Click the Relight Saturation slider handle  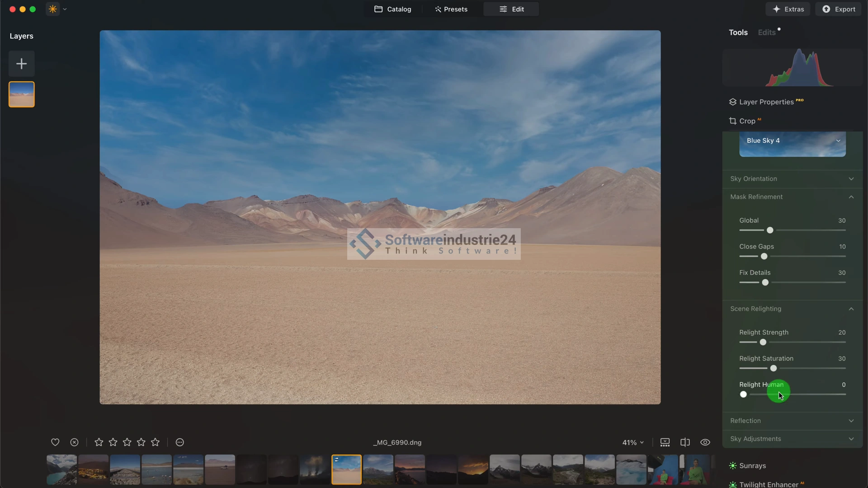(774, 368)
